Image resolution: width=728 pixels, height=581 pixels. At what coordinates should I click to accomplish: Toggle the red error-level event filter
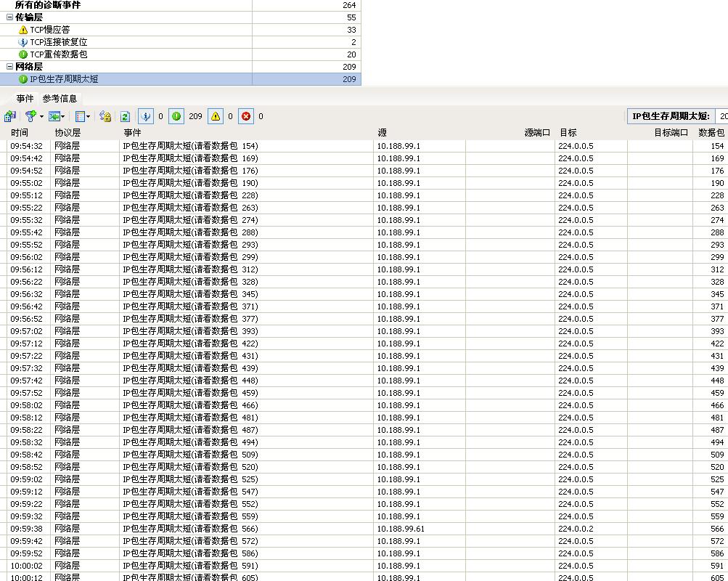tap(246, 116)
